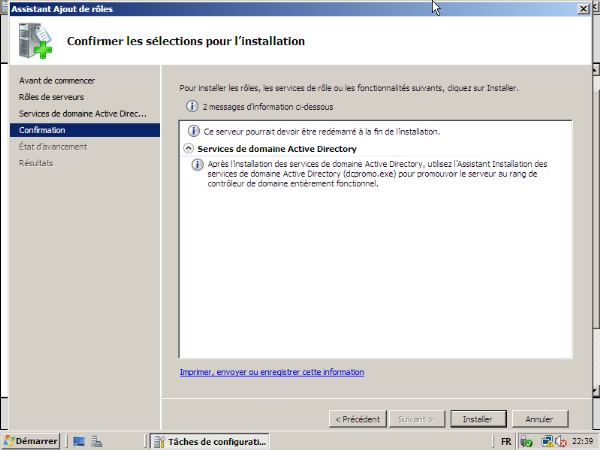Switch to 'Tâches de configurati...' taskbar window
This screenshot has height=450, width=600.
(x=210, y=441)
